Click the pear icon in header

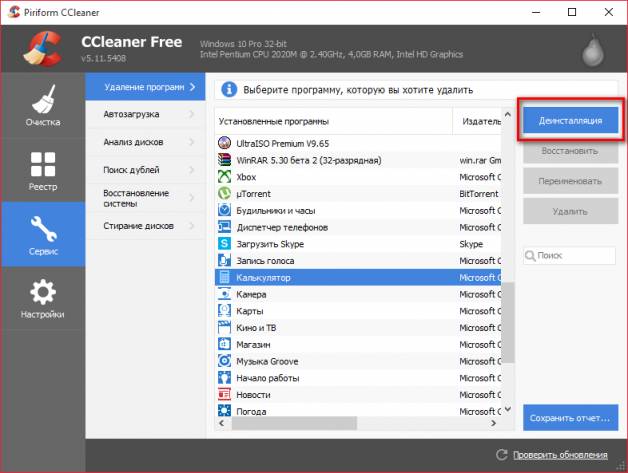(x=593, y=51)
